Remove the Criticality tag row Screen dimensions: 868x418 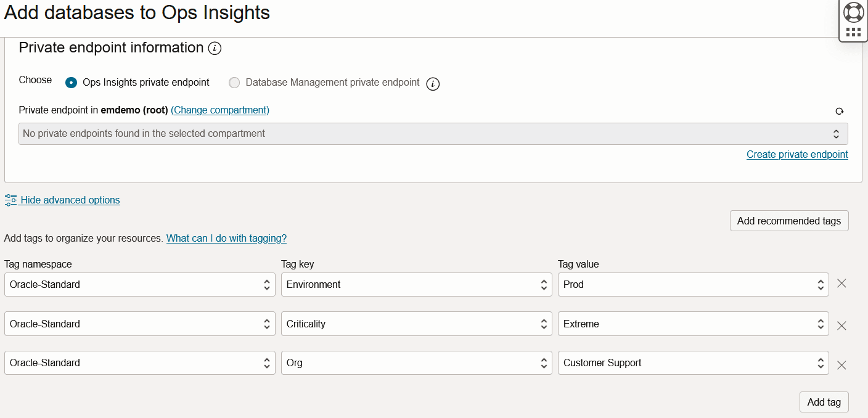(841, 326)
